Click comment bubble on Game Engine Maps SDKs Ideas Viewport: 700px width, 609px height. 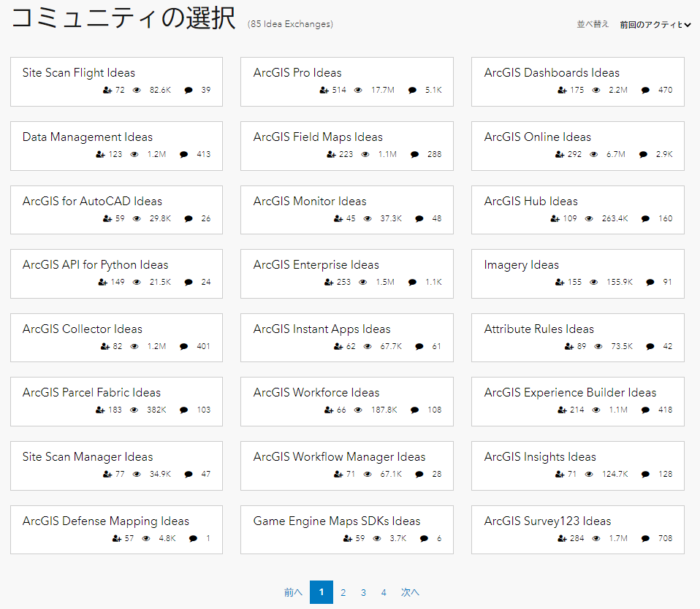[424, 538]
